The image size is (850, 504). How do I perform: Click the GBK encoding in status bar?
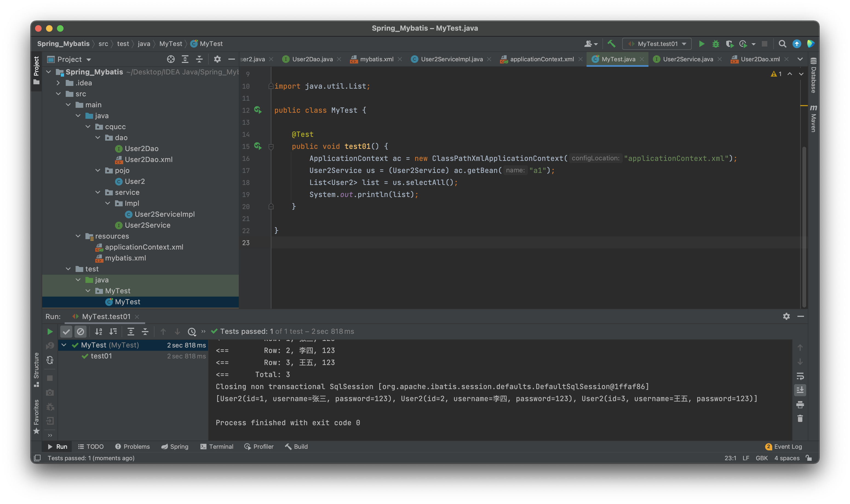[x=761, y=458]
